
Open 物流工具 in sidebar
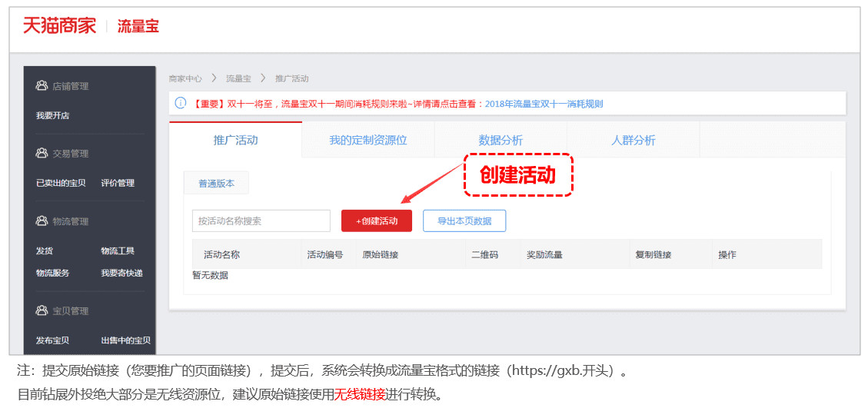tap(118, 250)
